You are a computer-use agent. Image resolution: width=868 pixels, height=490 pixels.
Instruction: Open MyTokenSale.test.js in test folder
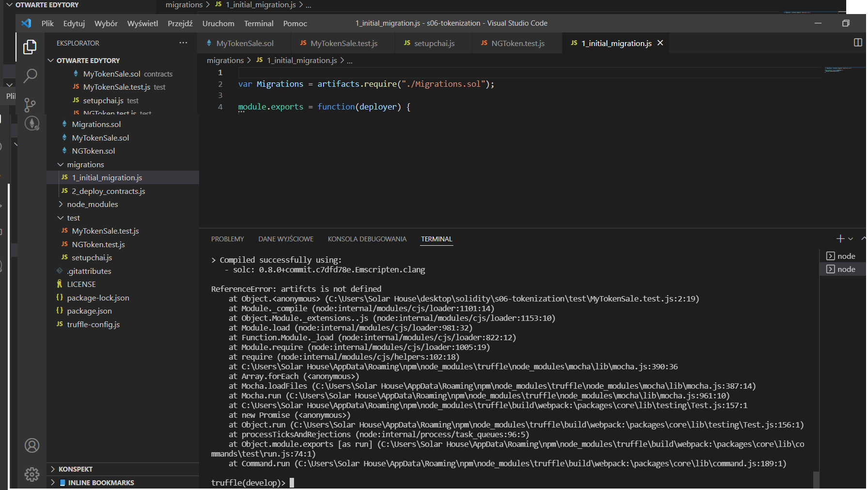(105, 231)
